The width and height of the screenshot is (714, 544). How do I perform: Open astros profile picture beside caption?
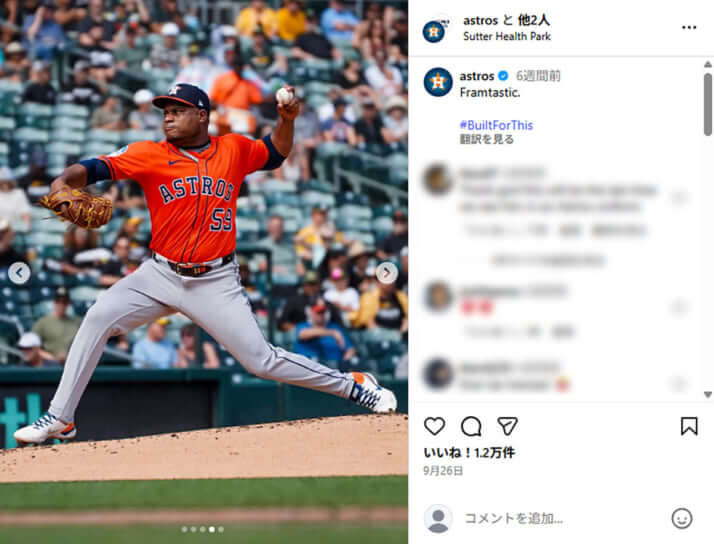pyautogui.click(x=438, y=82)
